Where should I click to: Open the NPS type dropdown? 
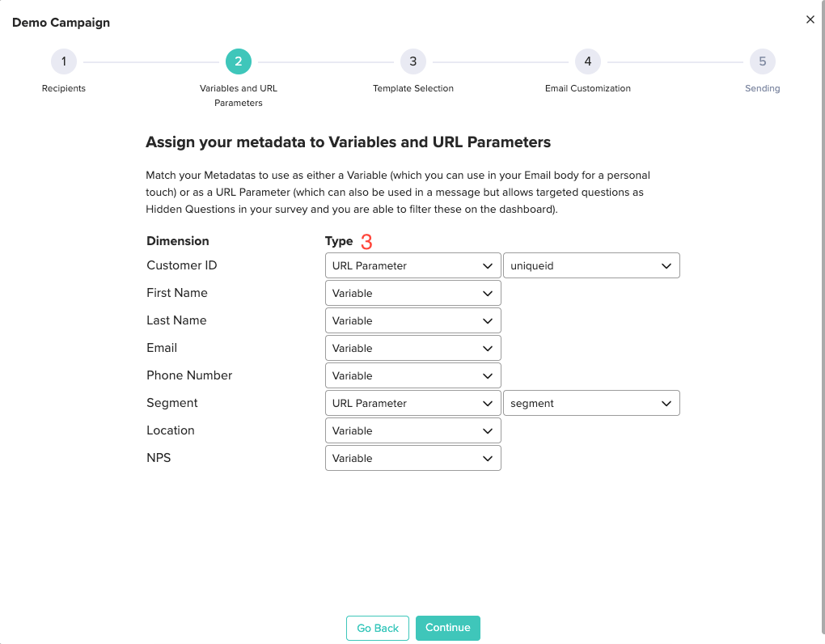[412, 457]
